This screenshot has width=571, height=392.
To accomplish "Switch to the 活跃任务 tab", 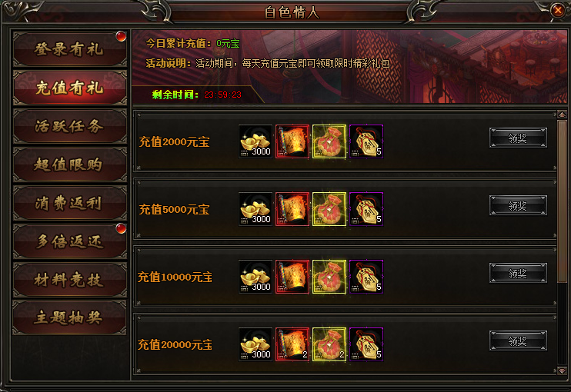I will pyautogui.click(x=70, y=126).
